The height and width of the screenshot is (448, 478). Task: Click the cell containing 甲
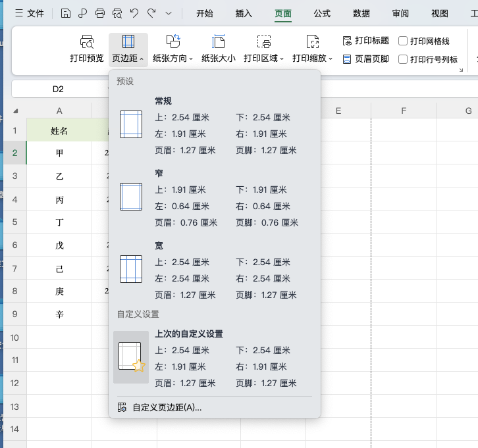click(59, 153)
